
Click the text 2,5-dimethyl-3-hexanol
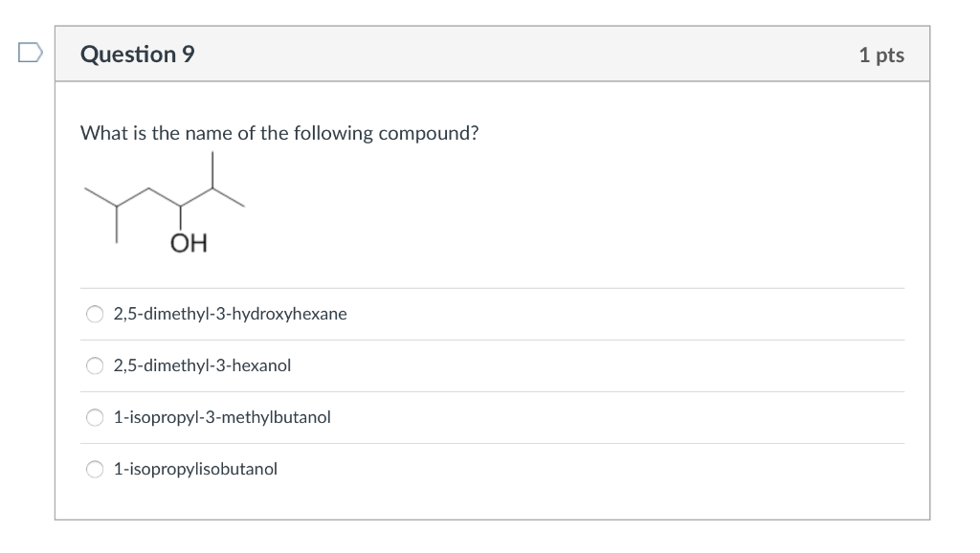(202, 365)
